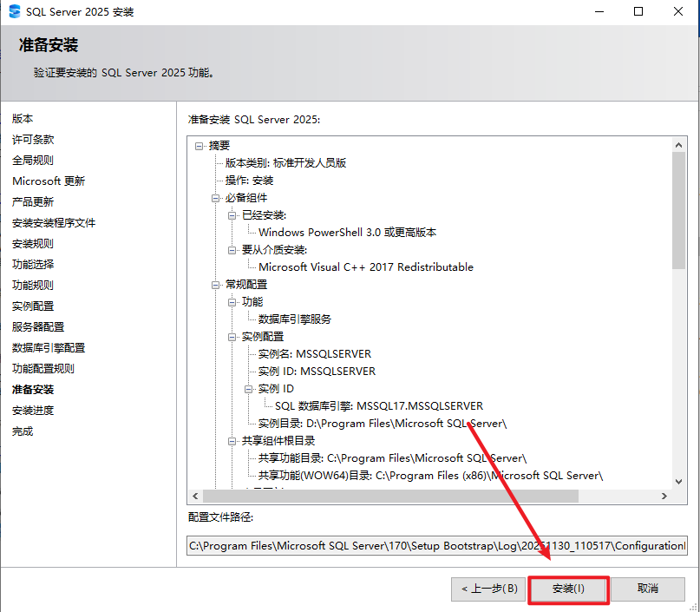Screen dimensions: 700x612
Task: Click the horizontal scrollbar left arrow
Action: [196, 497]
